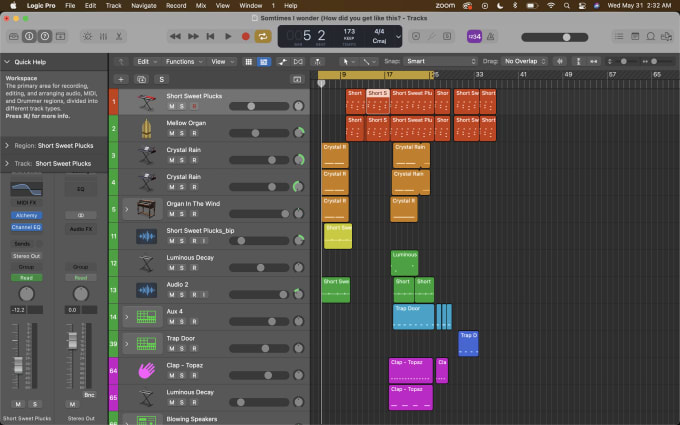680x425 pixels.
Task: Expand the Track: Short Sweet Plucks inspector
Action: (7, 163)
